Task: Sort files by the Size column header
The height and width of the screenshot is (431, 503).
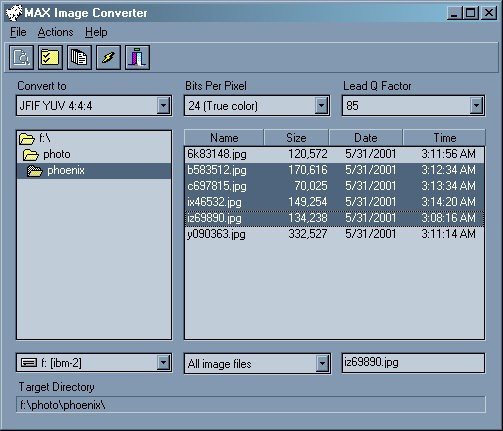Action: (296, 138)
